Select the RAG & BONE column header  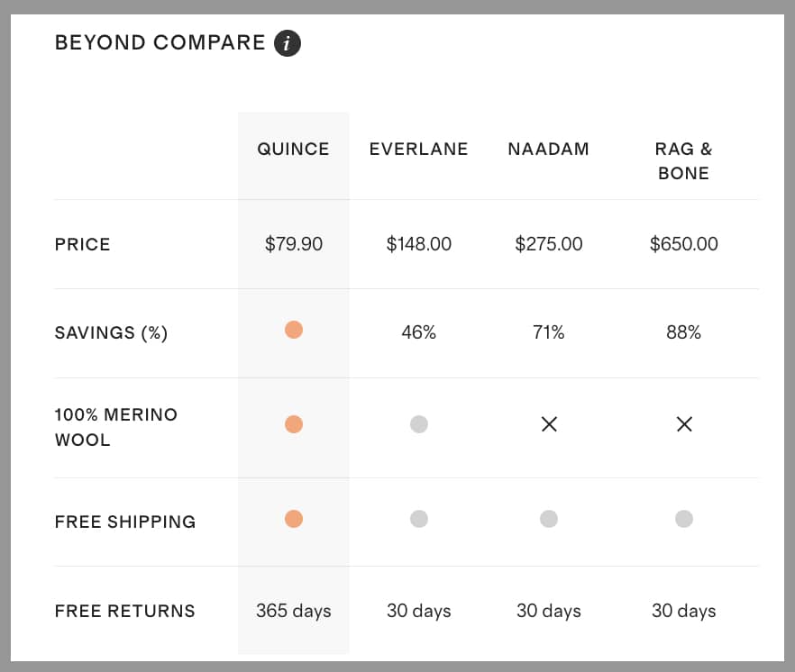tap(683, 161)
